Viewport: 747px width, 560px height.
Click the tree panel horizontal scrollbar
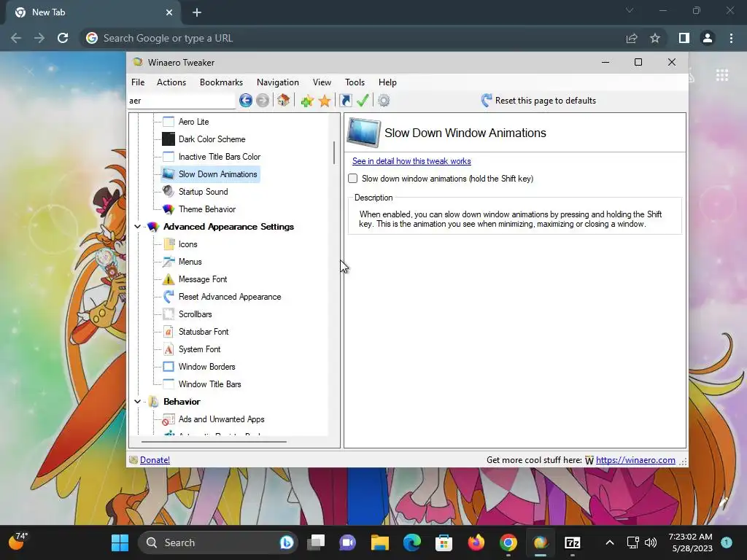tap(214, 442)
